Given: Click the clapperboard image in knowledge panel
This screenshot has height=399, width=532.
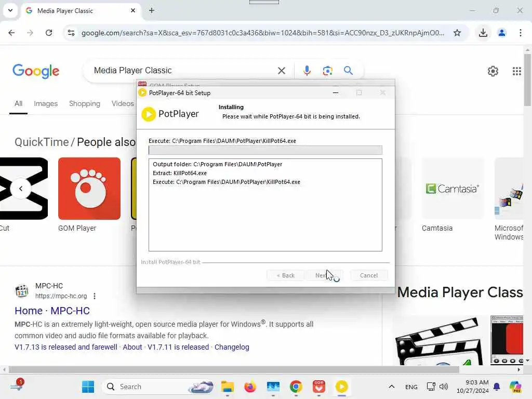Looking at the screenshot, I should [x=439, y=341].
